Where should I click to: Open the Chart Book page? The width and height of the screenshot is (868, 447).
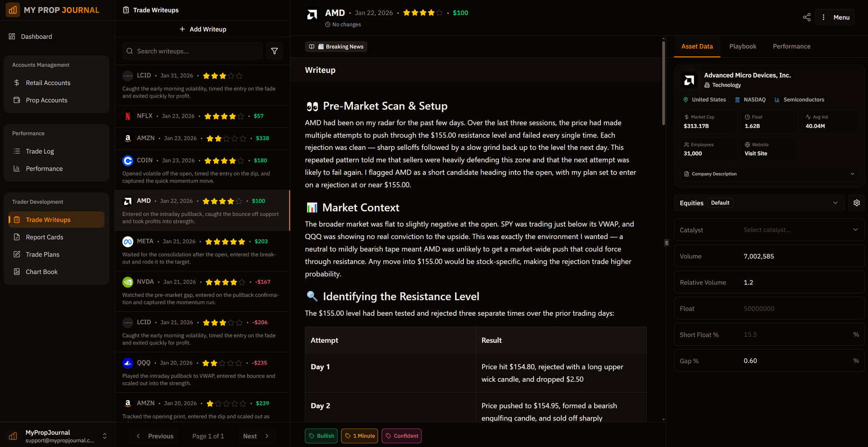pyautogui.click(x=41, y=272)
